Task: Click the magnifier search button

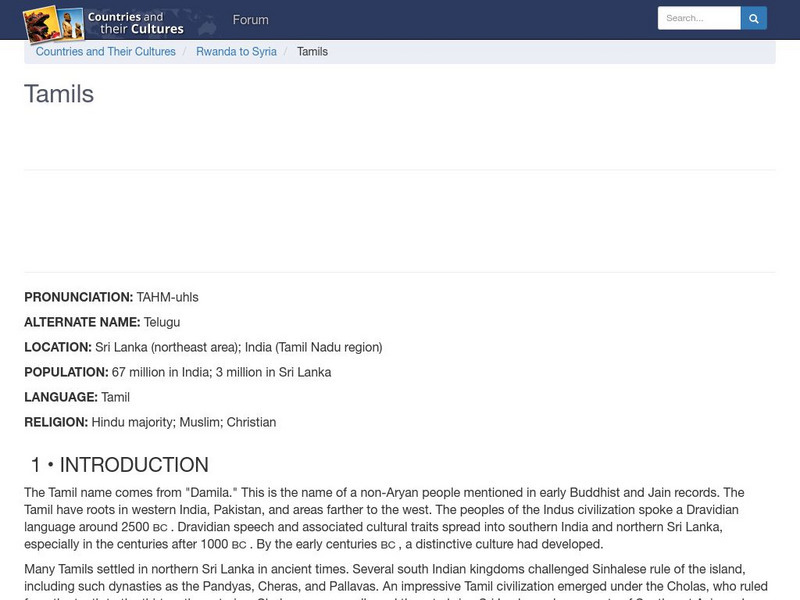Action: pos(754,18)
